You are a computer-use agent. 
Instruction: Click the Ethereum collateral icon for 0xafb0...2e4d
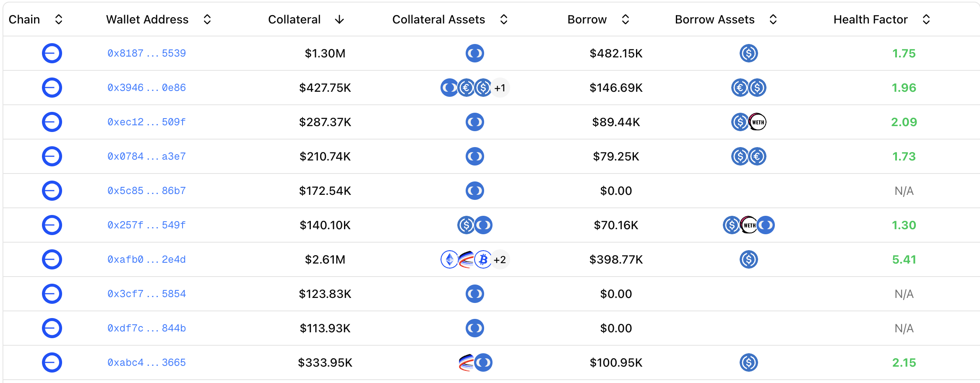[449, 259]
